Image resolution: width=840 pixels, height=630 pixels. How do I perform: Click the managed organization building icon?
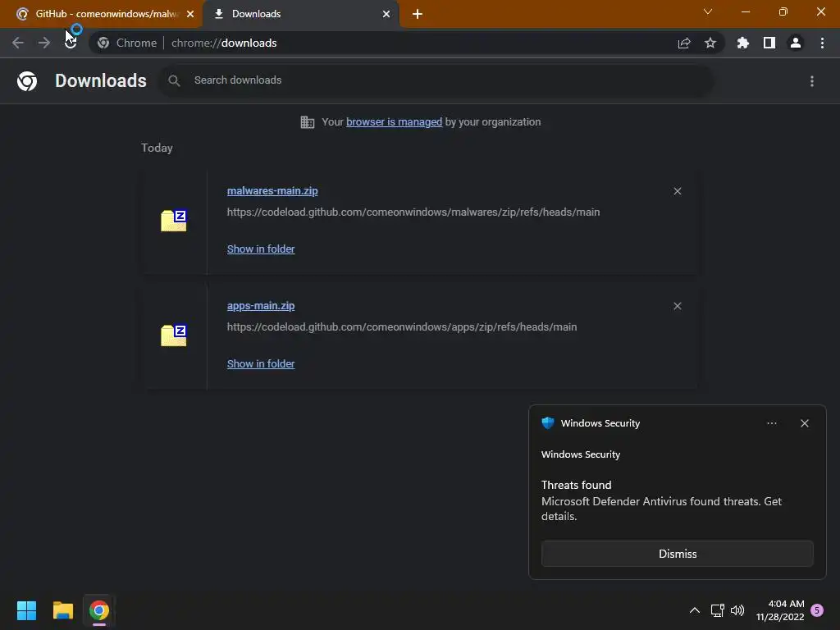[308, 122]
